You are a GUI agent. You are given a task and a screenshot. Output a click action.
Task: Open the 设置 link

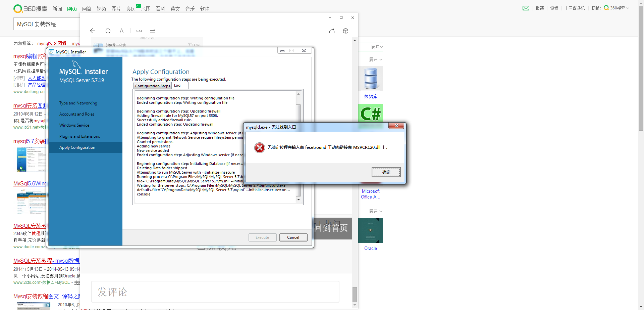pyautogui.click(x=554, y=8)
